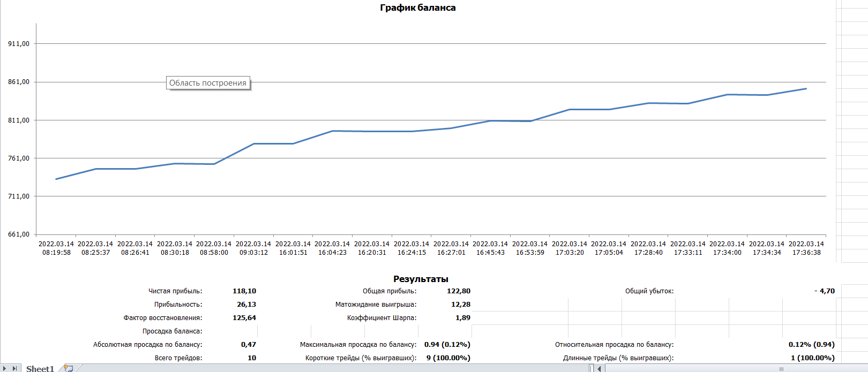Select the 'Матожидание выигрыша:' label cell

[x=376, y=305]
